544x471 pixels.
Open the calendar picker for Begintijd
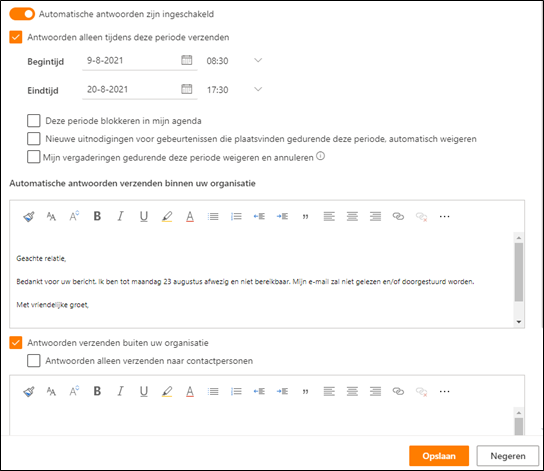[x=187, y=60]
